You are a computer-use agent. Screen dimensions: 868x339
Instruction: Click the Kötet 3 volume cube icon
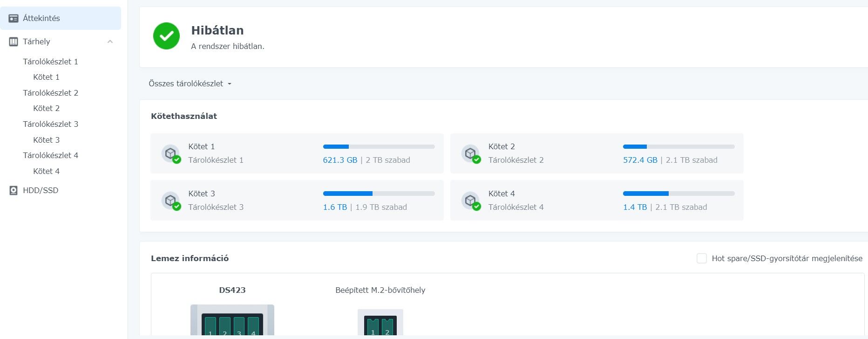(171, 201)
